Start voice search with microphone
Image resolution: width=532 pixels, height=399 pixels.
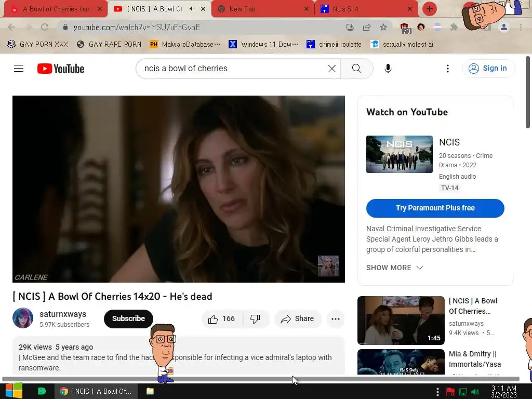pyautogui.click(x=388, y=69)
